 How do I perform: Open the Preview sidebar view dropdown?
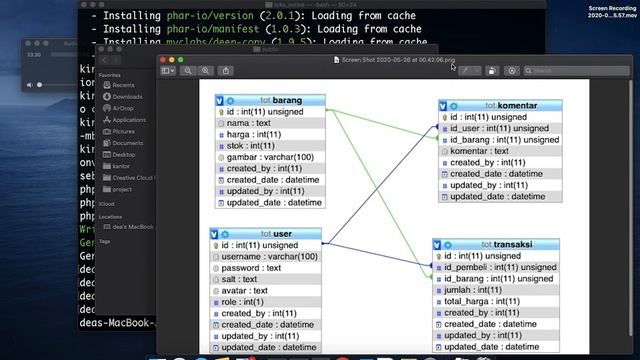168,71
